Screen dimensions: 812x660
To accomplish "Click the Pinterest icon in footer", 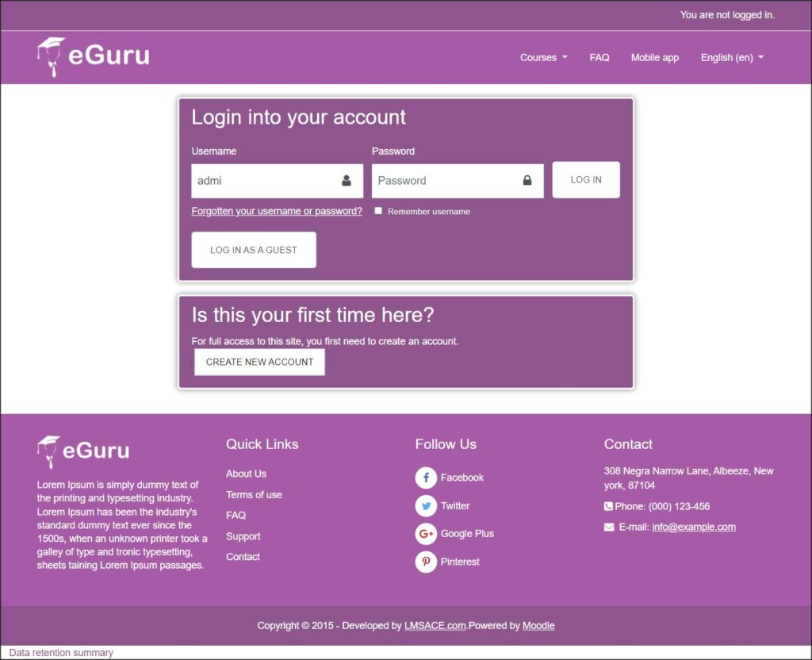I will point(426,562).
